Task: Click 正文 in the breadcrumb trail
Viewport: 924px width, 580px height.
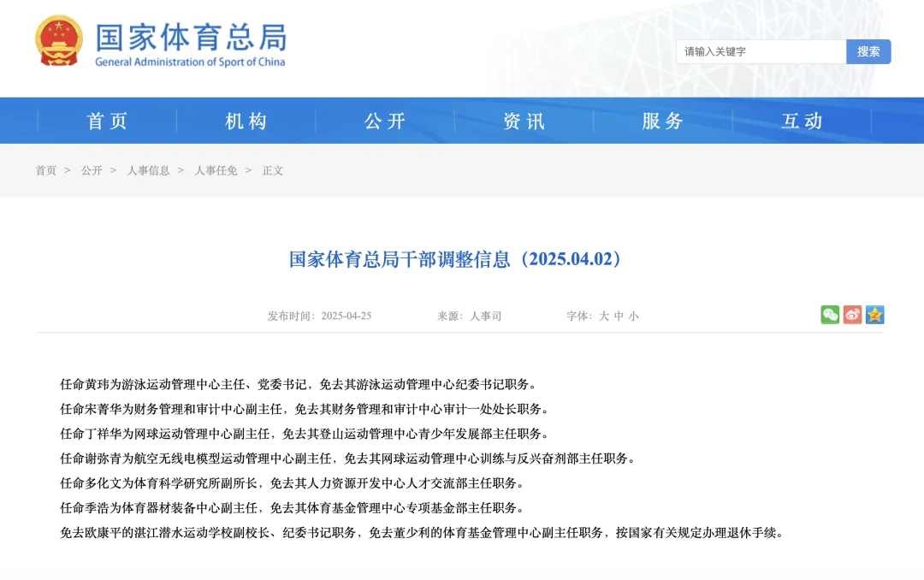Action: coord(272,171)
